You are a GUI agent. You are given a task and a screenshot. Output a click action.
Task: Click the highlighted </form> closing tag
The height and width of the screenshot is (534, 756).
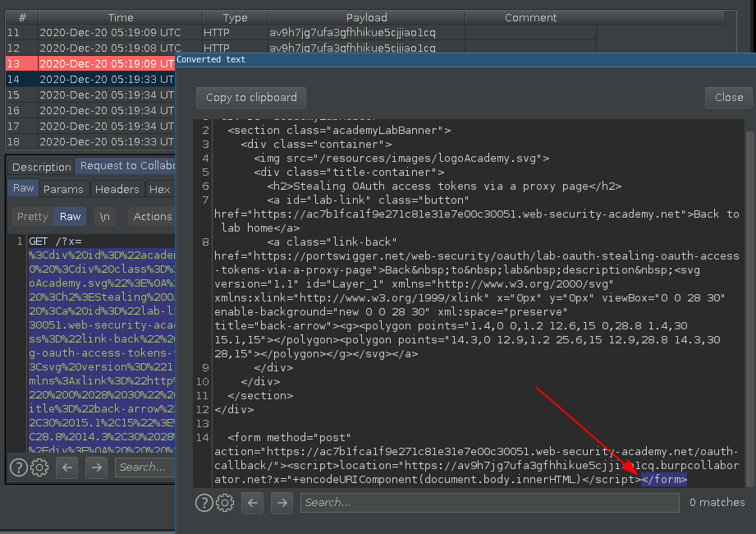click(x=664, y=480)
